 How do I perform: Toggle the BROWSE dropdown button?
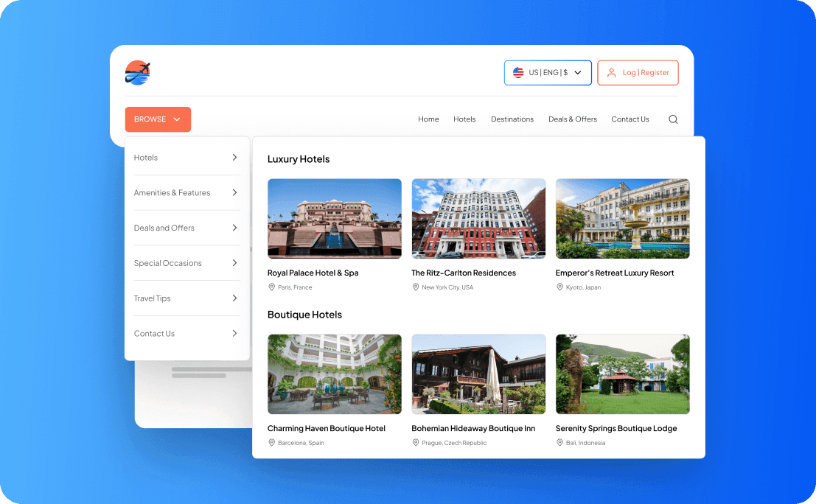coord(158,119)
